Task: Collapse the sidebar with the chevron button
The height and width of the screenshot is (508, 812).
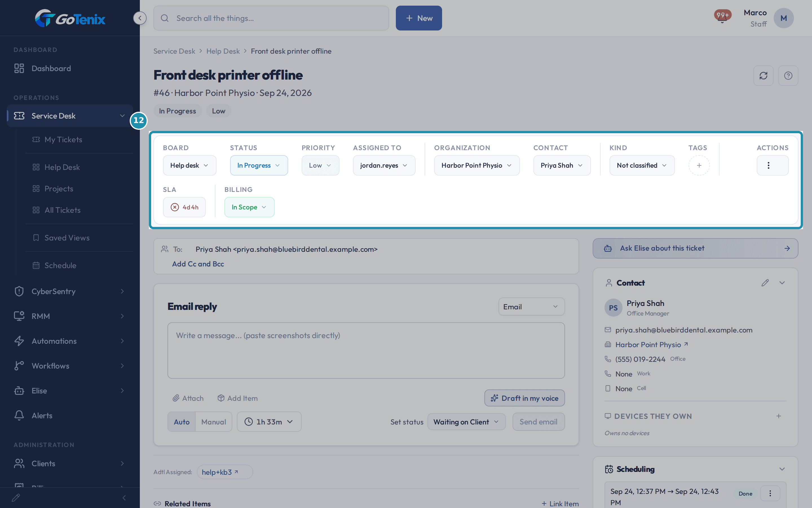Action: [140, 18]
